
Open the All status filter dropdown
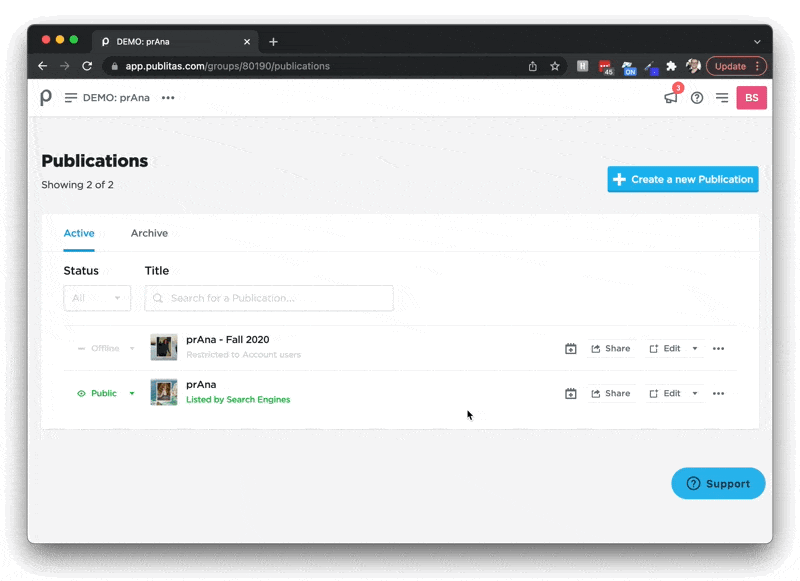click(x=97, y=297)
